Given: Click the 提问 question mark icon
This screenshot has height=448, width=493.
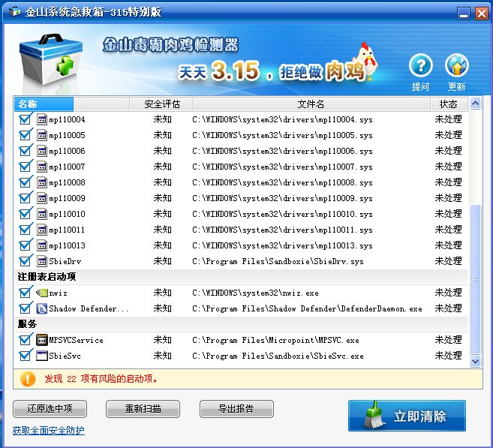Looking at the screenshot, I should (x=421, y=65).
